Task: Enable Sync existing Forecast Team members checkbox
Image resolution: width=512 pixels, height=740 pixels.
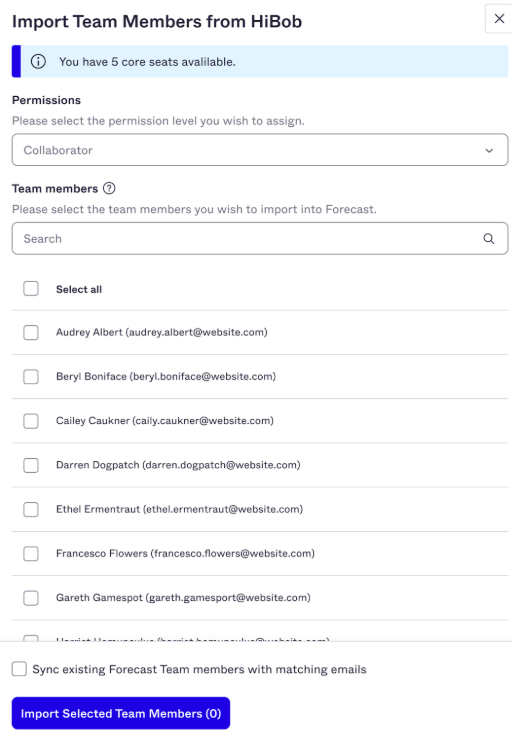Action: (19, 669)
